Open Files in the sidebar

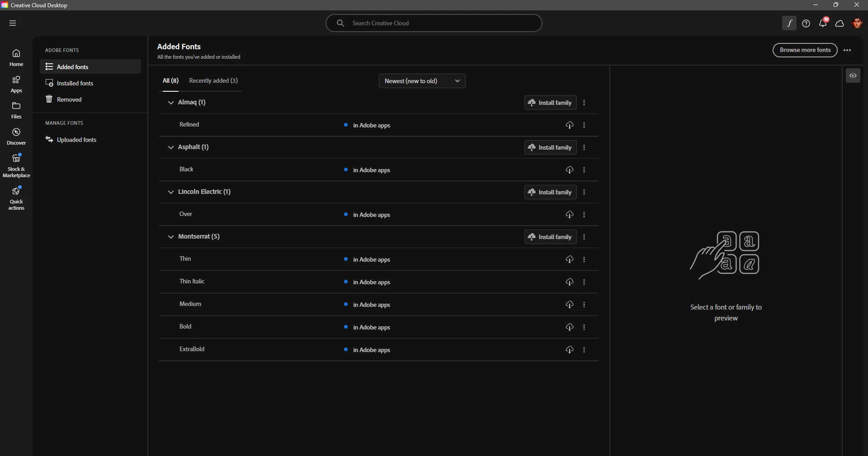click(x=16, y=110)
